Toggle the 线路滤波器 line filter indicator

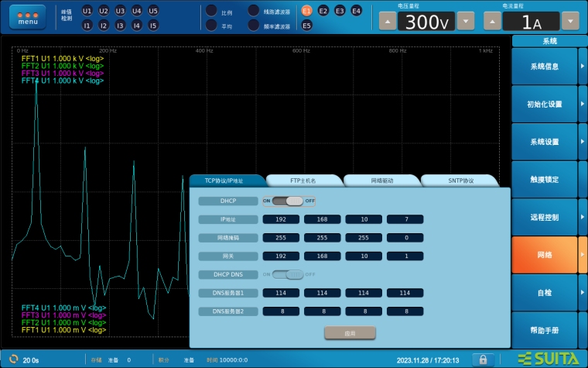tap(253, 11)
